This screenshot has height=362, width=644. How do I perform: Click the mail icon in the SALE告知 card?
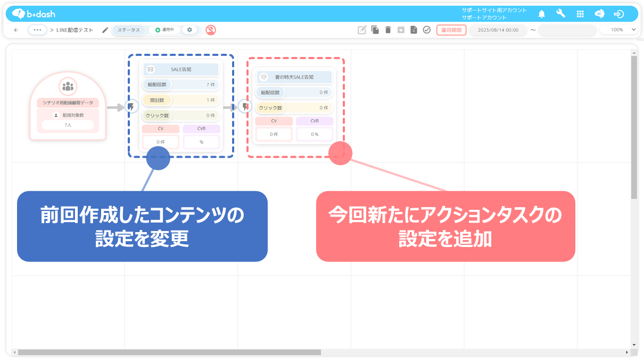click(x=150, y=69)
